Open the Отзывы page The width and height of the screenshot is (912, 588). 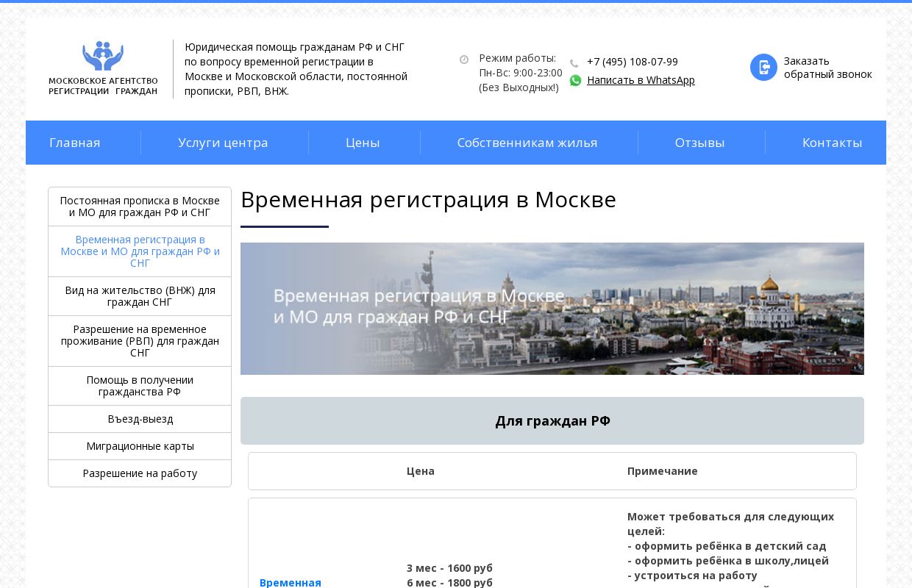(x=699, y=143)
